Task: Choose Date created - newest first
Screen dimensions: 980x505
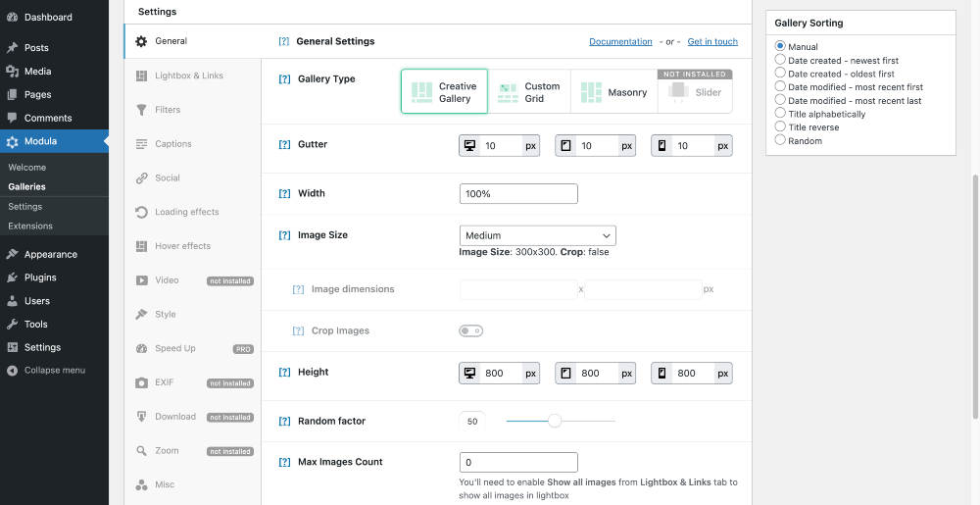Action: point(780,60)
